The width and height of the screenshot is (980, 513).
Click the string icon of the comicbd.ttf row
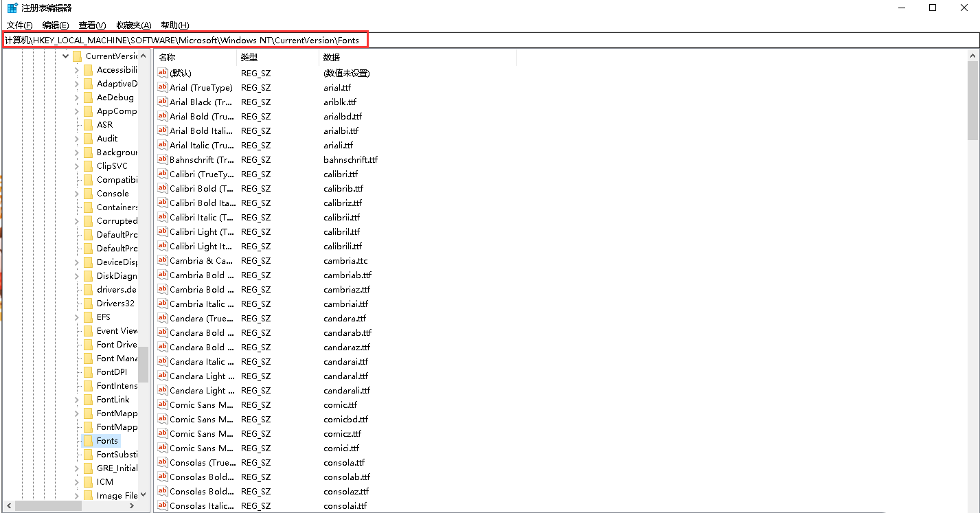coord(163,419)
